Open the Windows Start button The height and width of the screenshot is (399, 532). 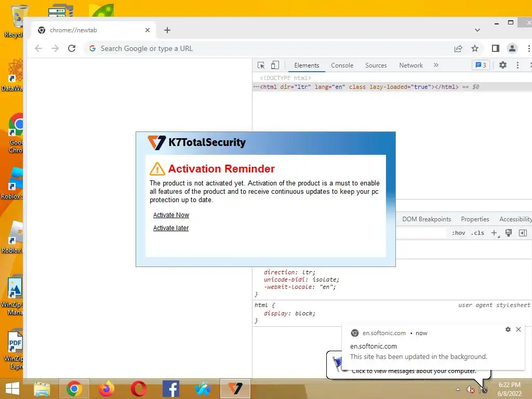12,389
